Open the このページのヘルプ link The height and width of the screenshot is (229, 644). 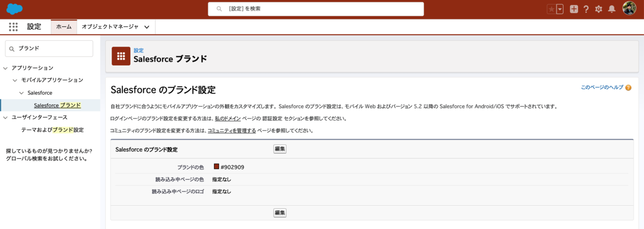tap(602, 87)
